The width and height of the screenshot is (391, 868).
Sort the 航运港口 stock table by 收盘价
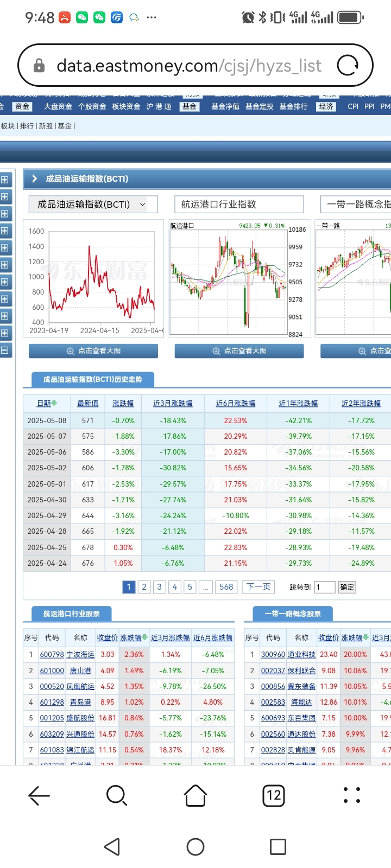point(108,637)
